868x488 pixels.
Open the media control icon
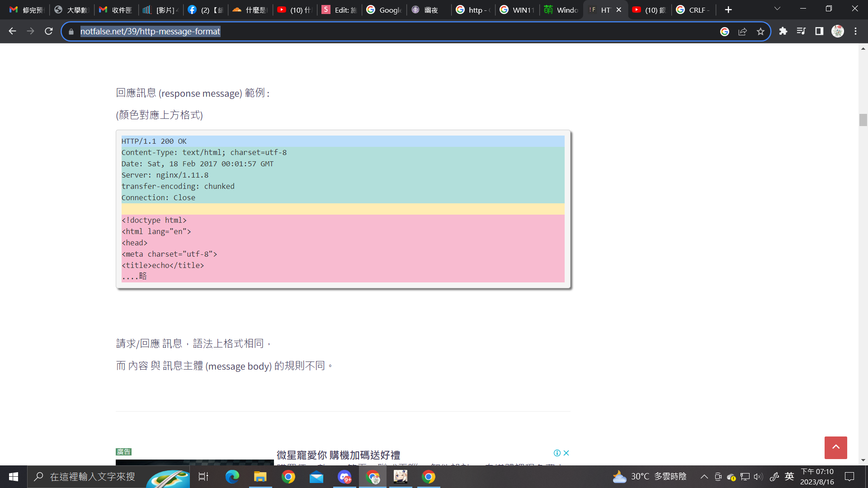coord(801,31)
